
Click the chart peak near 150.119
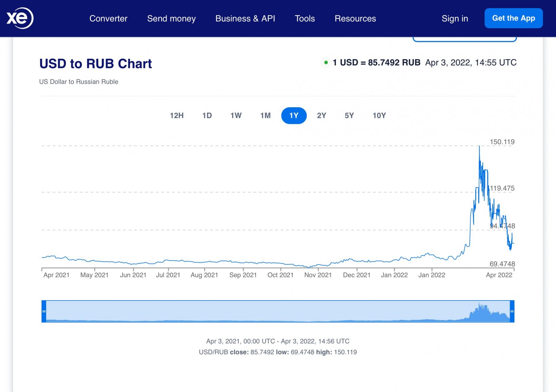click(479, 146)
